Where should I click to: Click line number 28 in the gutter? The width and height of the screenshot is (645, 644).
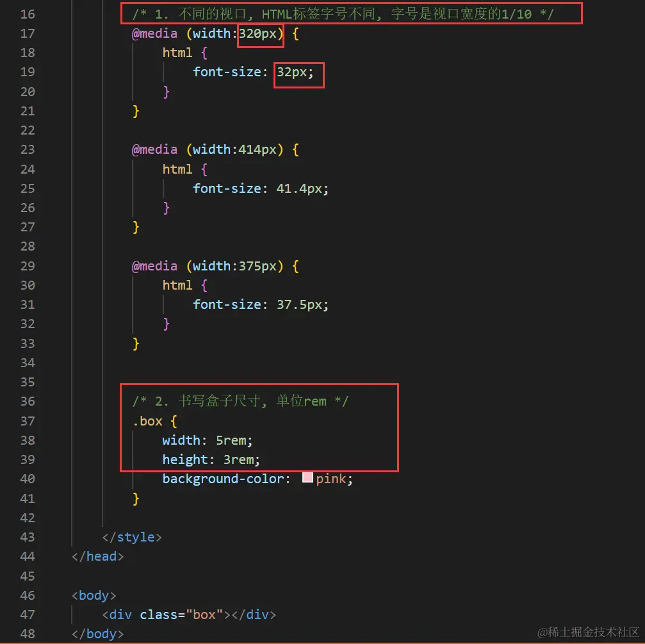(28, 247)
